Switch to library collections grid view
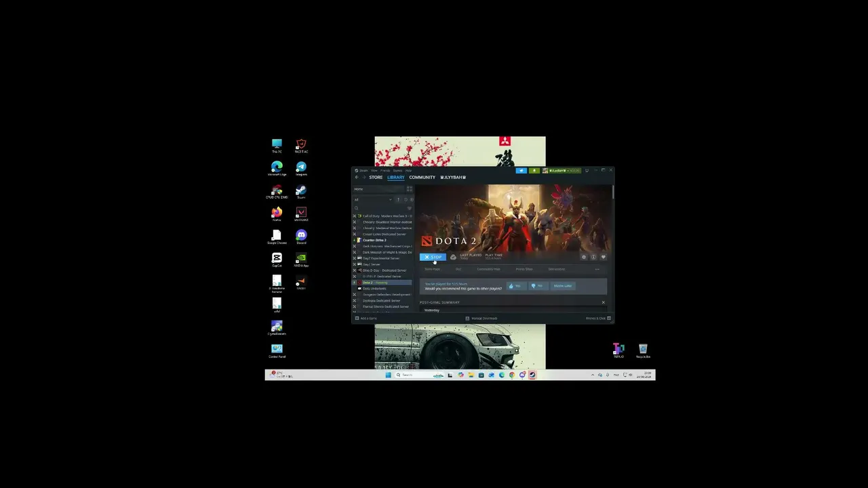 click(409, 189)
